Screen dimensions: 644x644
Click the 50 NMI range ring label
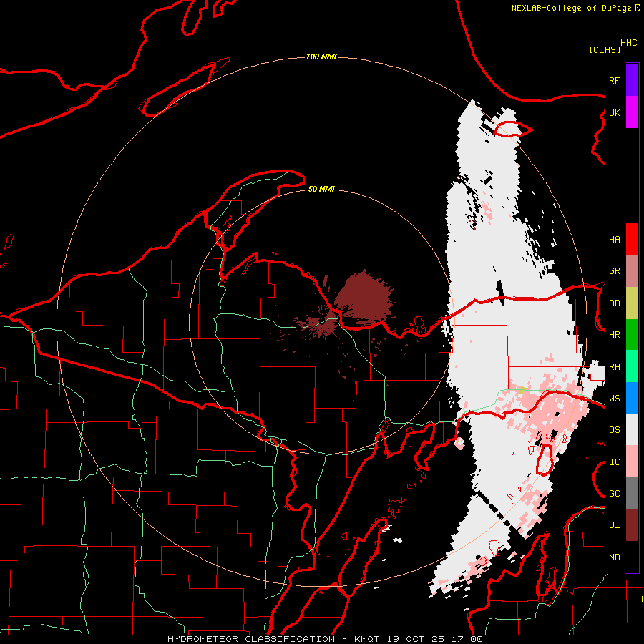pyautogui.click(x=321, y=189)
